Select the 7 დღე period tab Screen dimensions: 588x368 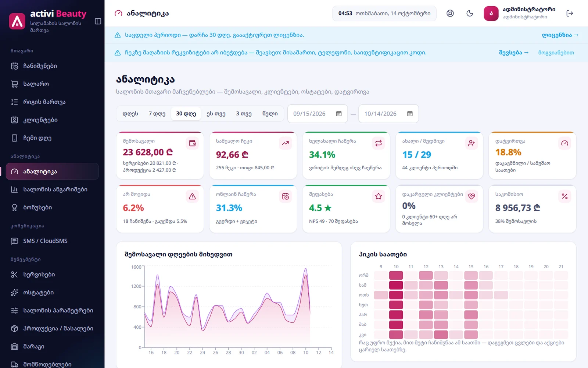coord(157,114)
